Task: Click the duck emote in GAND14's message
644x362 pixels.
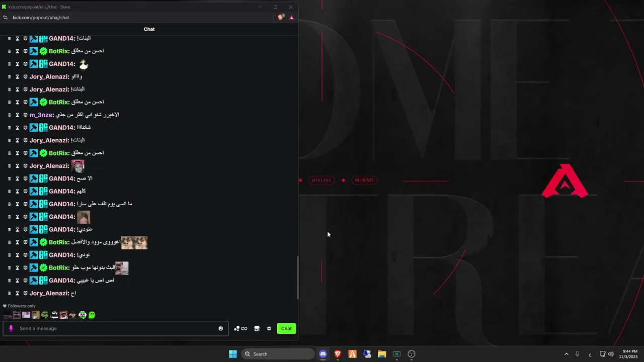Action: point(84,64)
